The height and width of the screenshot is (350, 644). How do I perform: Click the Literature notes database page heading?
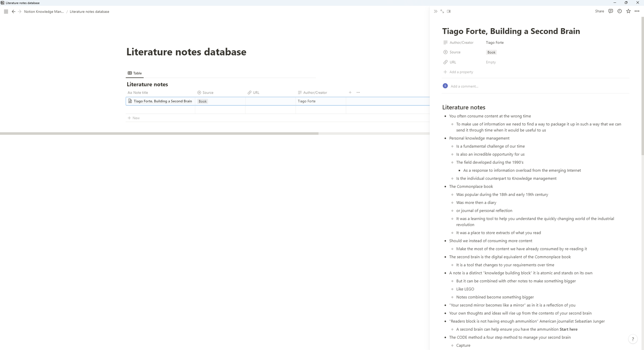[186, 52]
